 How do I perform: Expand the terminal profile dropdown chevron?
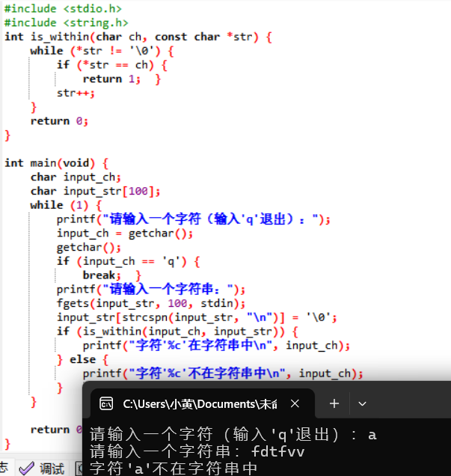pos(362,404)
